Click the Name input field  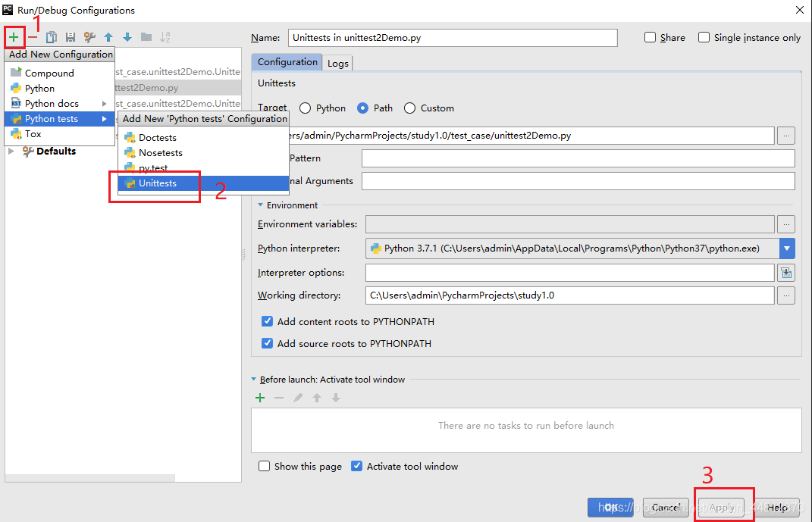coord(453,38)
